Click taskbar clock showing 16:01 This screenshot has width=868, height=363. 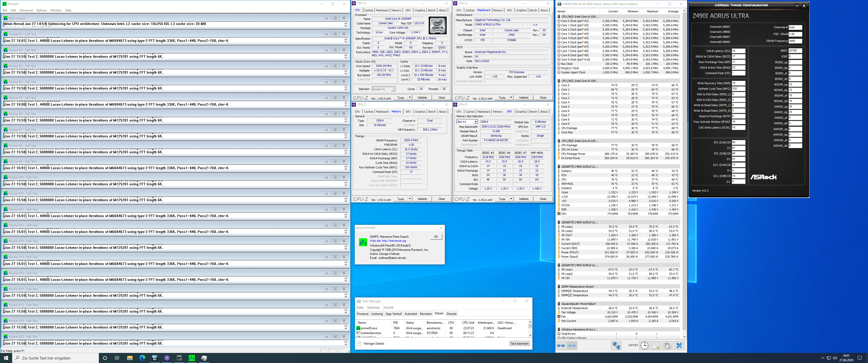846,358
